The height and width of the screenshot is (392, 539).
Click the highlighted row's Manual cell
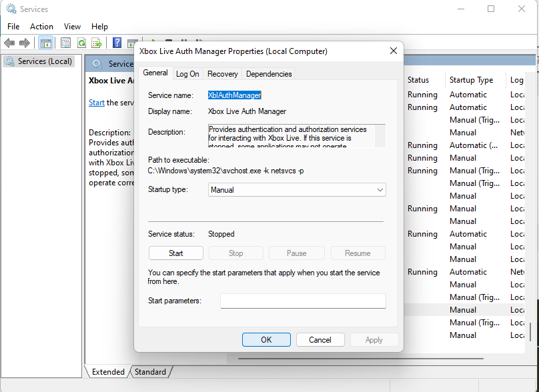[x=463, y=310]
